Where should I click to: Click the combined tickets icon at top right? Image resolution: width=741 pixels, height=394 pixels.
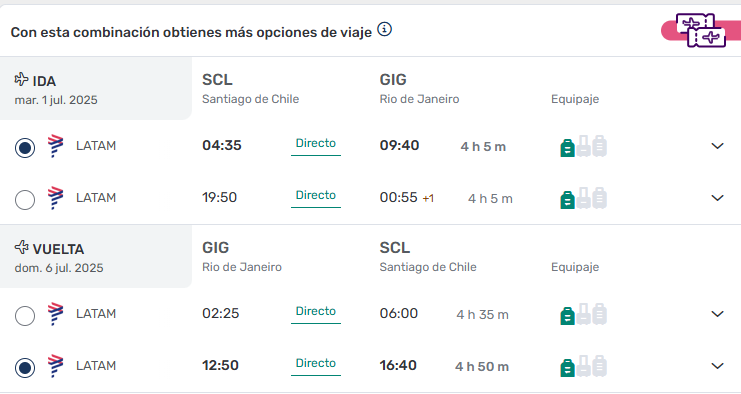coord(701,30)
